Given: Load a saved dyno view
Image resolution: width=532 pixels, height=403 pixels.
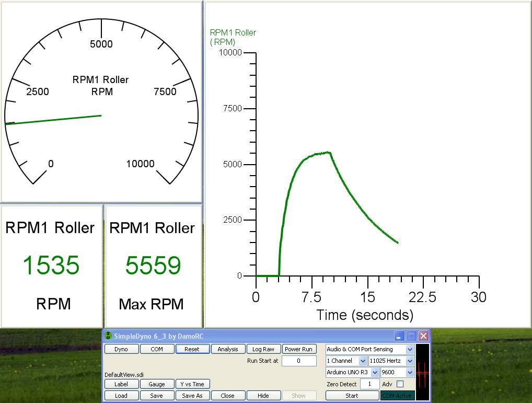Looking at the screenshot, I should (121, 396).
